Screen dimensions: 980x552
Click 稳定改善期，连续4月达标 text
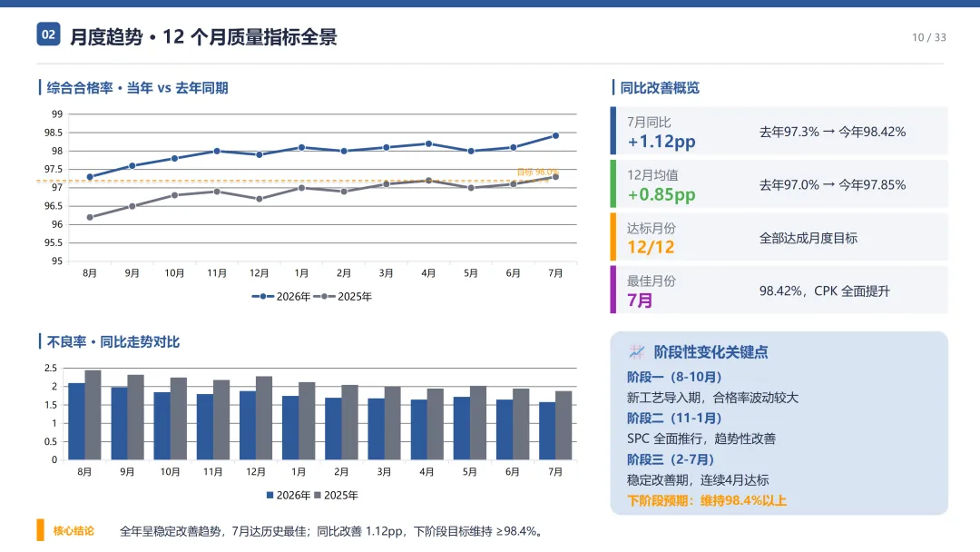tap(698, 480)
